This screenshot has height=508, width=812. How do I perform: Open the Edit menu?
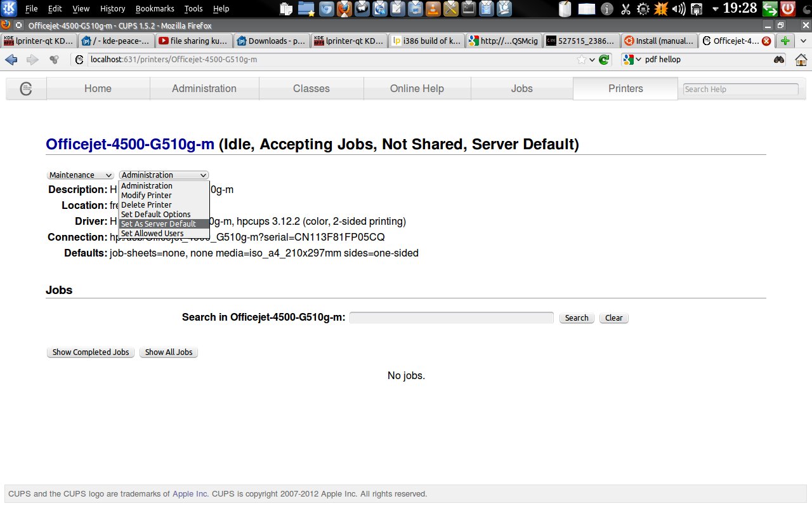[55, 9]
